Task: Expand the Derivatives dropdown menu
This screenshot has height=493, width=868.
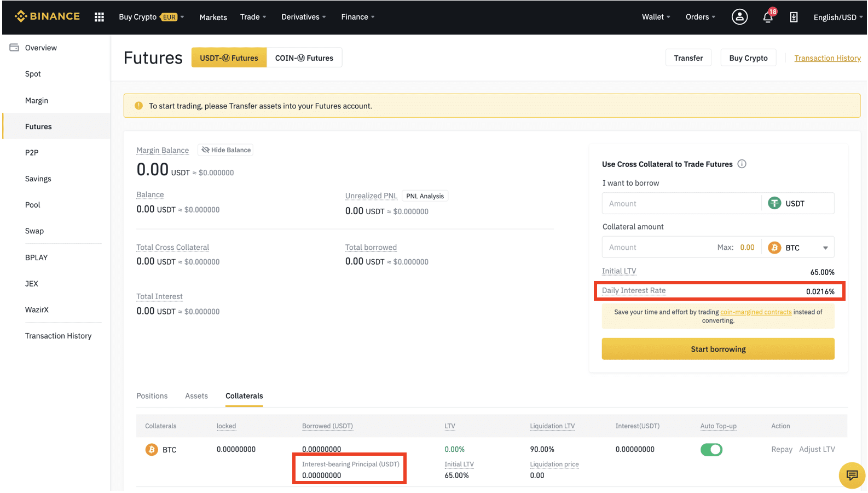Action: (303, 17)
